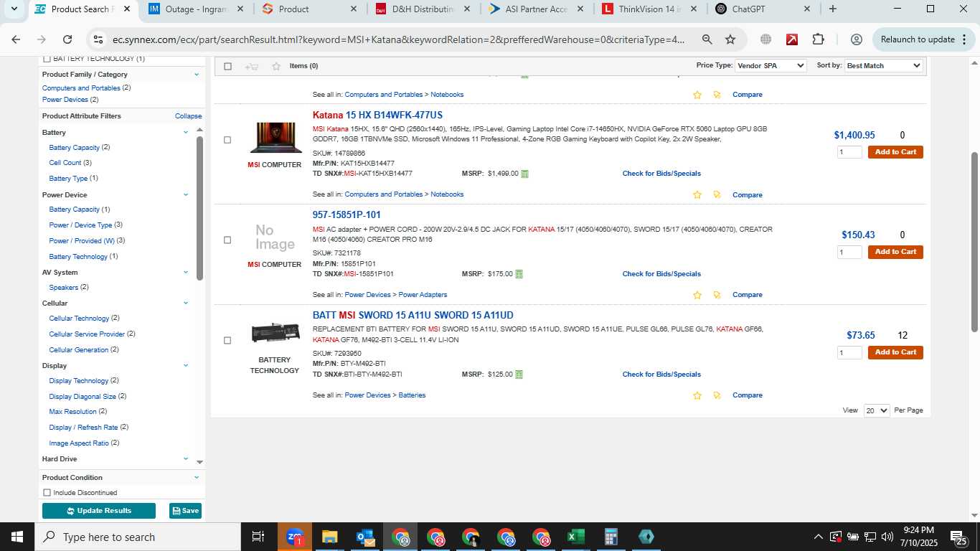980x551 pixels.
Task: Collapse the Product Condition section
Action: click(197, 478)
